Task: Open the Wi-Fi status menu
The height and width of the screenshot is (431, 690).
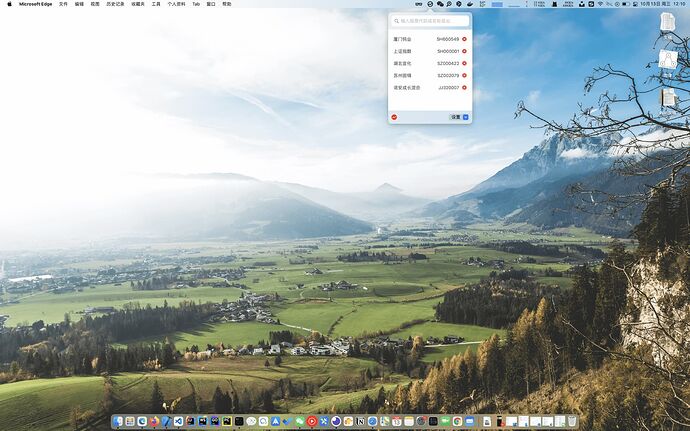Action: click(599, 4)
